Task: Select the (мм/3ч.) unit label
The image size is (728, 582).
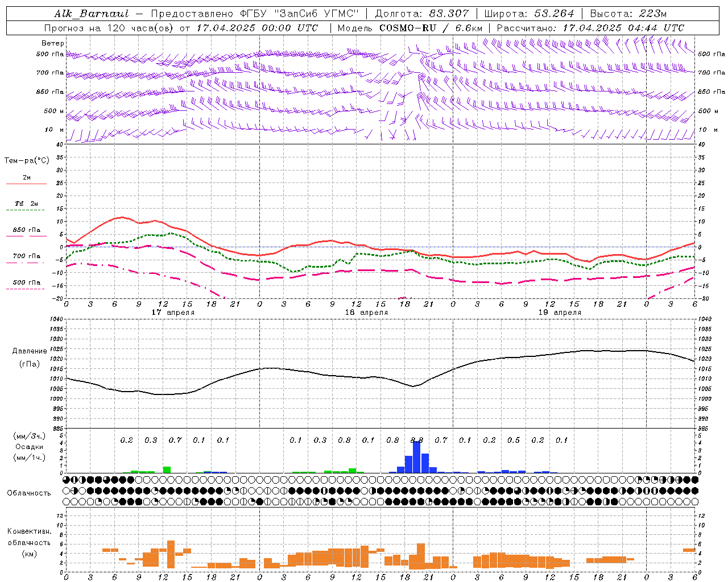Action: tap(30, 436)
